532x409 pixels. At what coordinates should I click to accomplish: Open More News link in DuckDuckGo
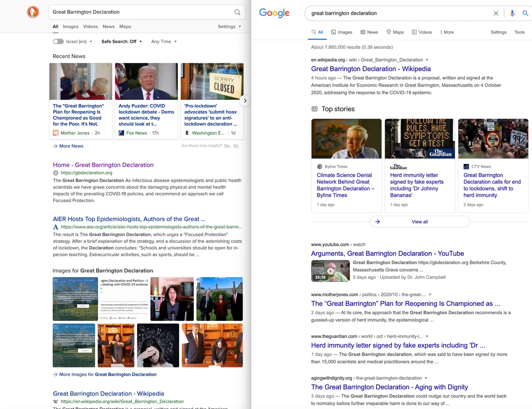(68, 146)
